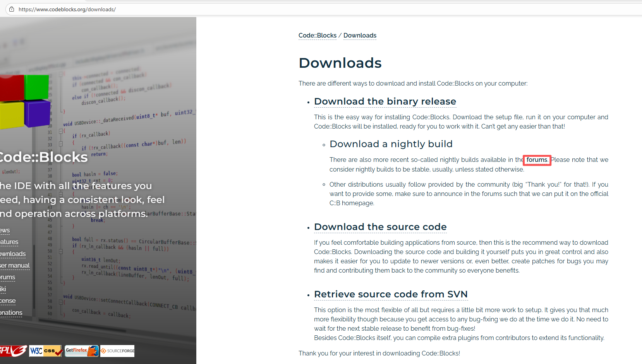Click the forums link in nightly build text
Image resolution: width=642 pixels, height=364 pixels.
pyautogui.click(x=537, y=160)
